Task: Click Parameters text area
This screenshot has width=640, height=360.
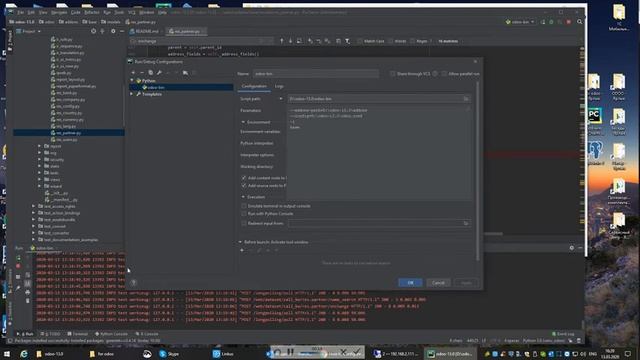Action: (x=380, y=153)
